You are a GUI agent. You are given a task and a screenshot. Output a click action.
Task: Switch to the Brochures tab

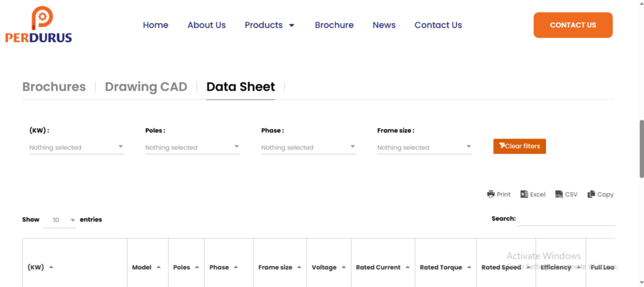pyautogui.click(x=54, y=87)
